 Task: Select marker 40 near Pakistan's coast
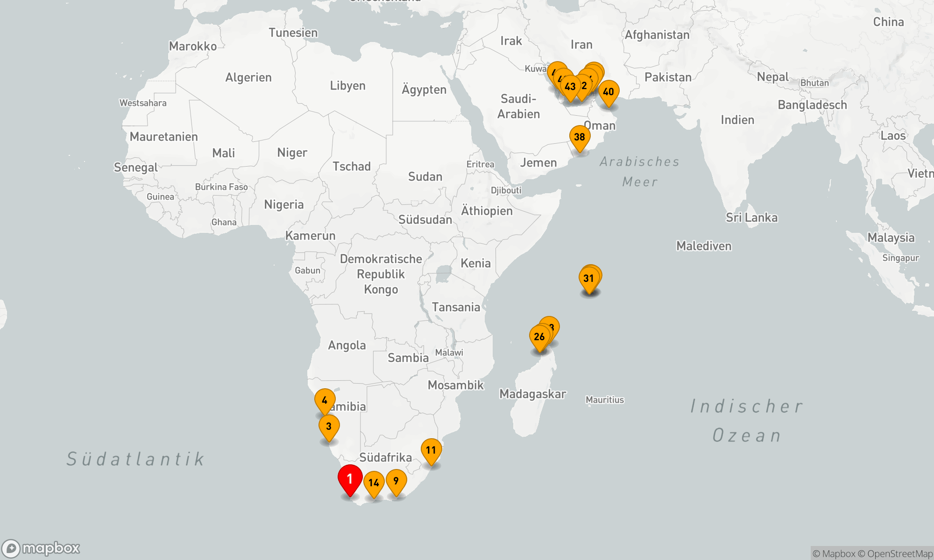click(609, 91)
